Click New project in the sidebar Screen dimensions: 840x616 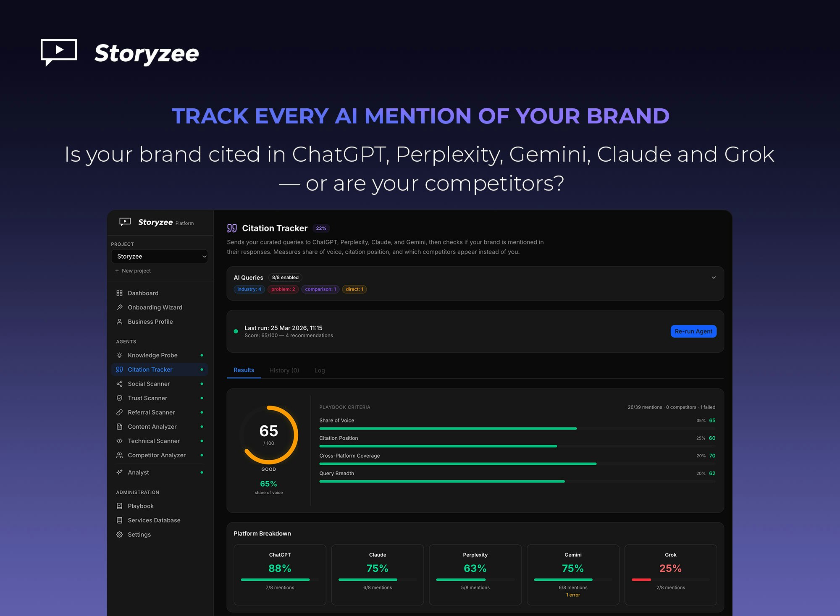pos(133,271)
